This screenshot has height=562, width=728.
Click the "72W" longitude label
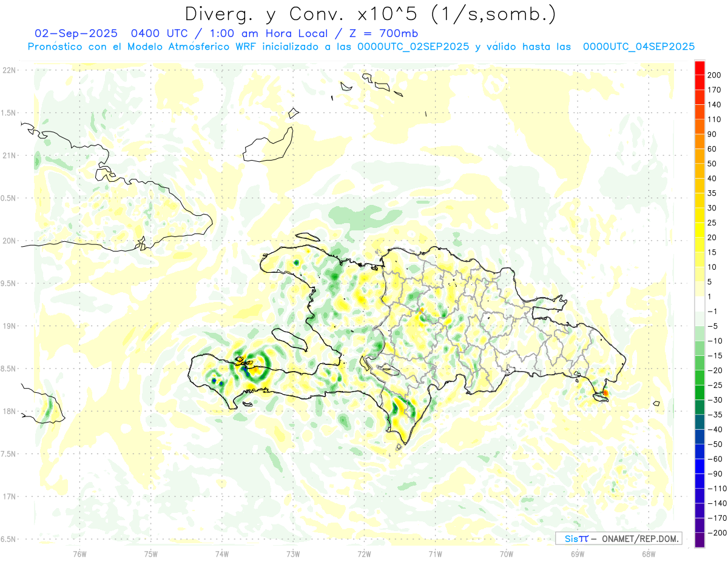pos(364,554)
